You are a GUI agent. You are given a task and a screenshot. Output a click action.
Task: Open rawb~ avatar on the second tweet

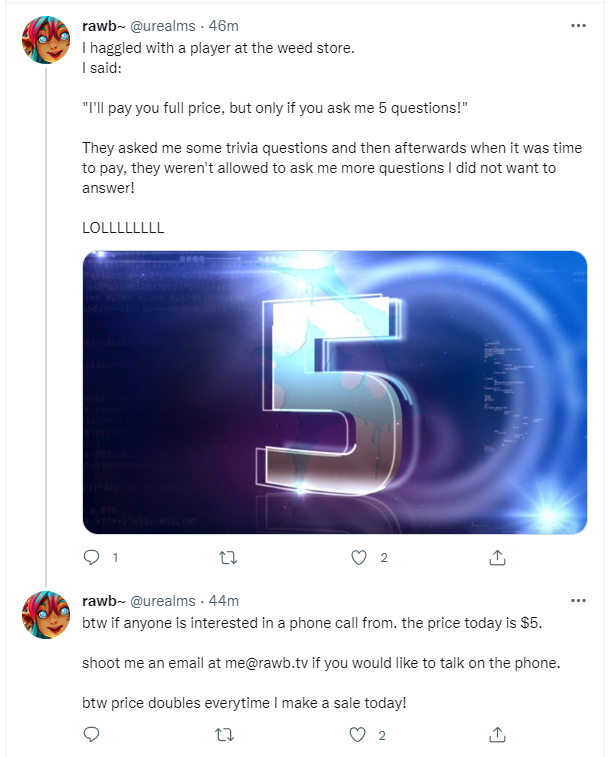(x=46, y=615)
